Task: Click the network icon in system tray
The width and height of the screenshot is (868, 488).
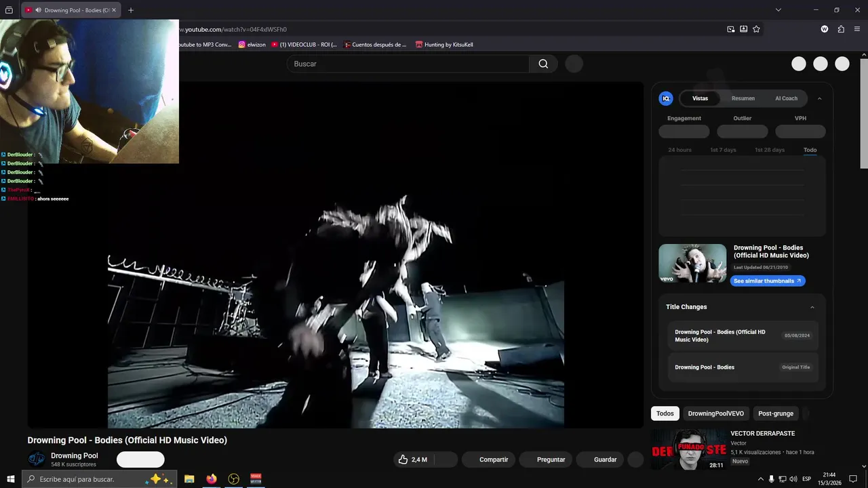Action: [783, 479]
